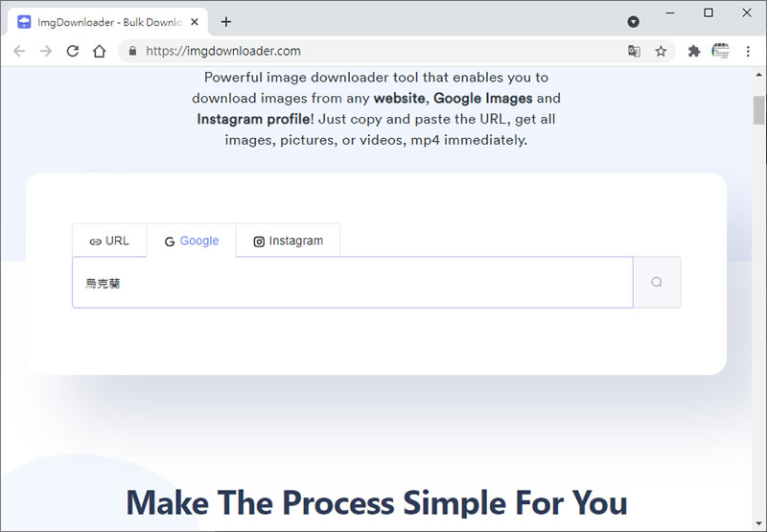Open tab search dropdown arrow
Image resolution: width=767 pixels, height=532 pixels.
pyautogui.click(x=634, y=21)
